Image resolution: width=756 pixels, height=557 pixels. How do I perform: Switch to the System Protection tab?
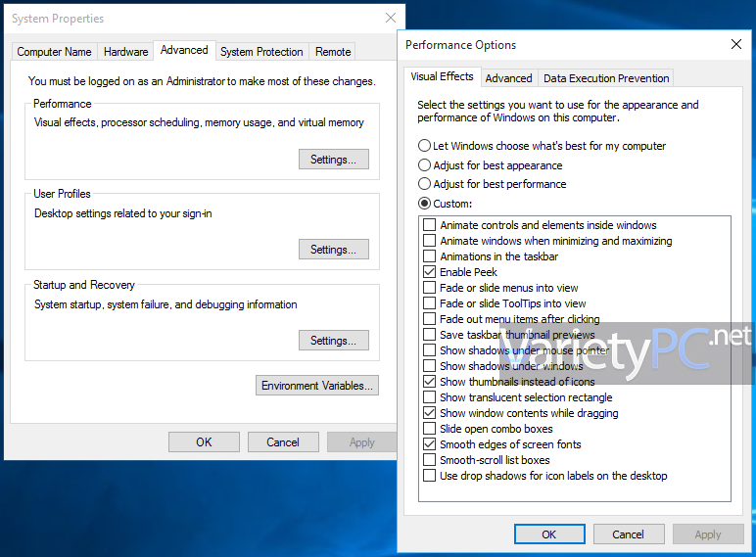click(x=261, y=52)
